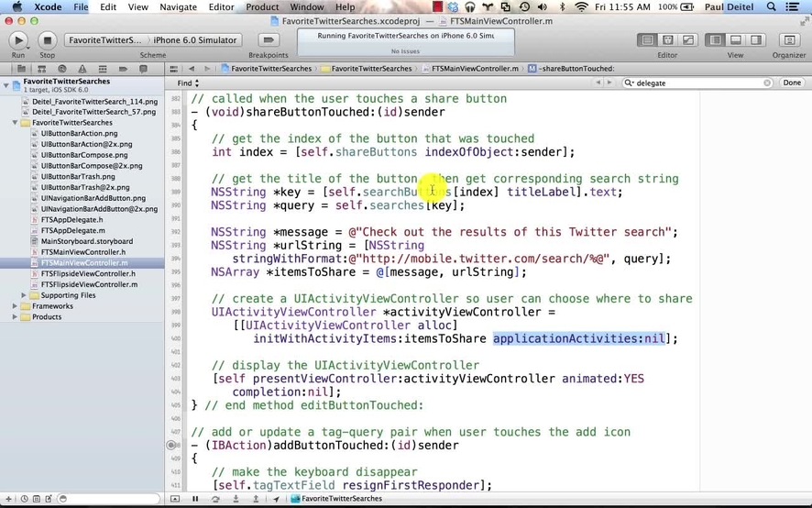The height and width of the screenshot is (508, 812).
Task: Open the Search navigator
Action: 62,69
